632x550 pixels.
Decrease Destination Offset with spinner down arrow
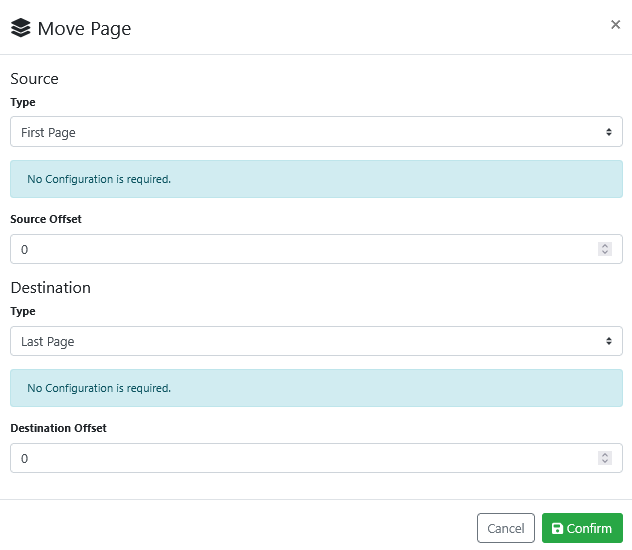click(x=604, y=462)
